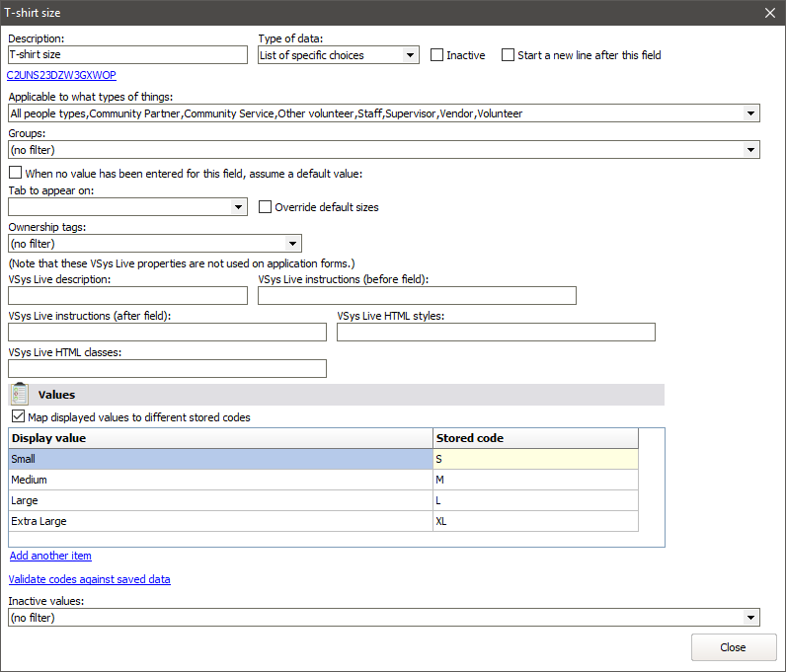Image resolution: width=786 pixels, height=672 pixels.
Task: Open Validate codes against saved data
Action: [x=89, y=579]
